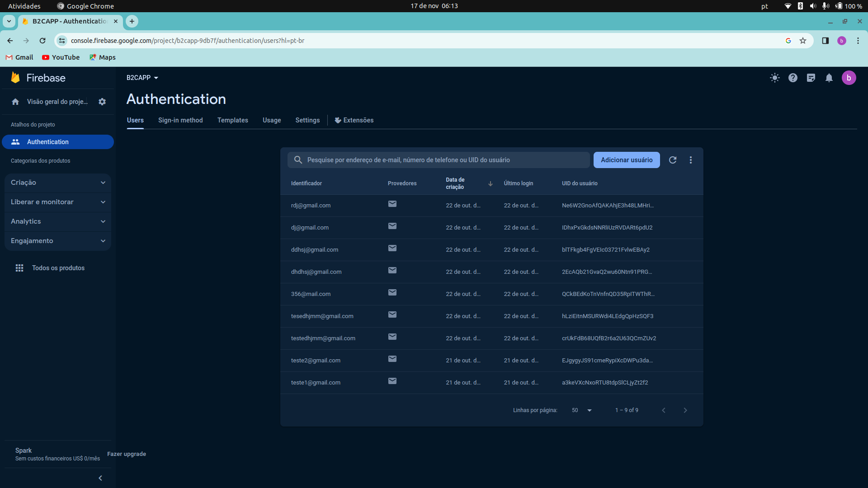
Task: Go to the previous page of users
Action: 664,410
